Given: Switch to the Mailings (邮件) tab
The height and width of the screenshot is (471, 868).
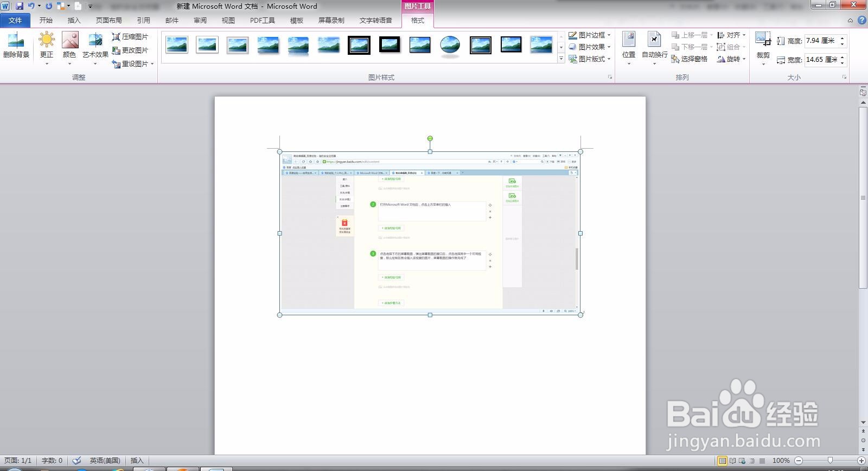Looking at the screenshot, I should point(172,20).
